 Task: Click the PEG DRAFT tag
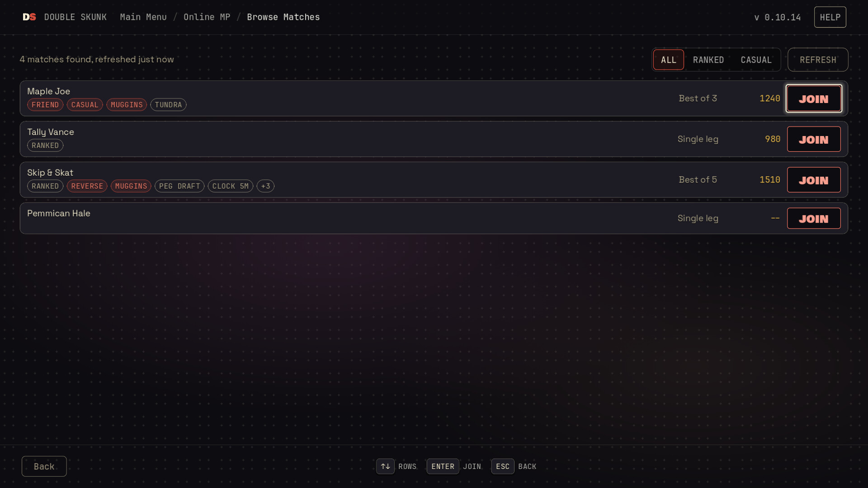tap(179, 186)
